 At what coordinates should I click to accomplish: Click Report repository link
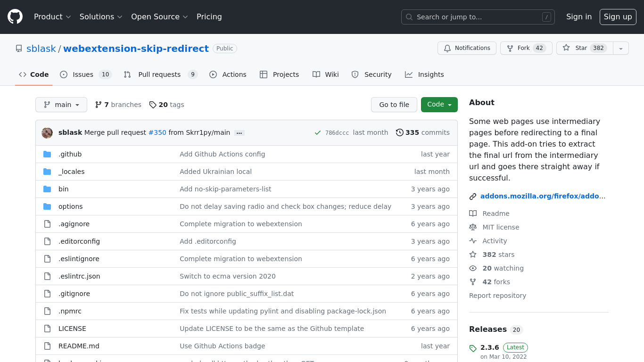point(497,296)
